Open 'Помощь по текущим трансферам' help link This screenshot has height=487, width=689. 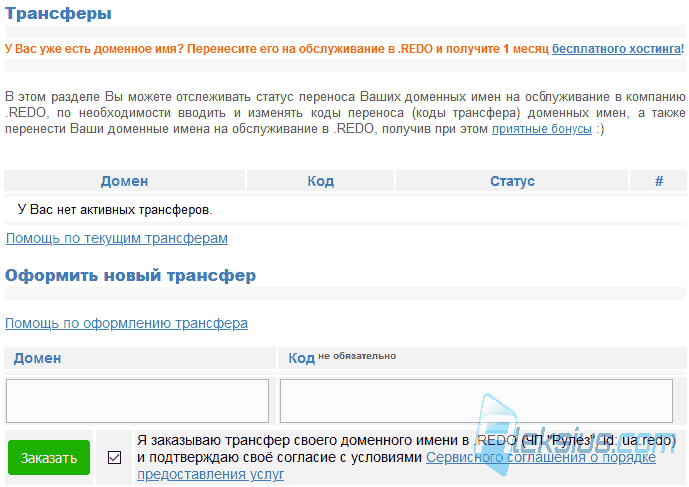117,238
